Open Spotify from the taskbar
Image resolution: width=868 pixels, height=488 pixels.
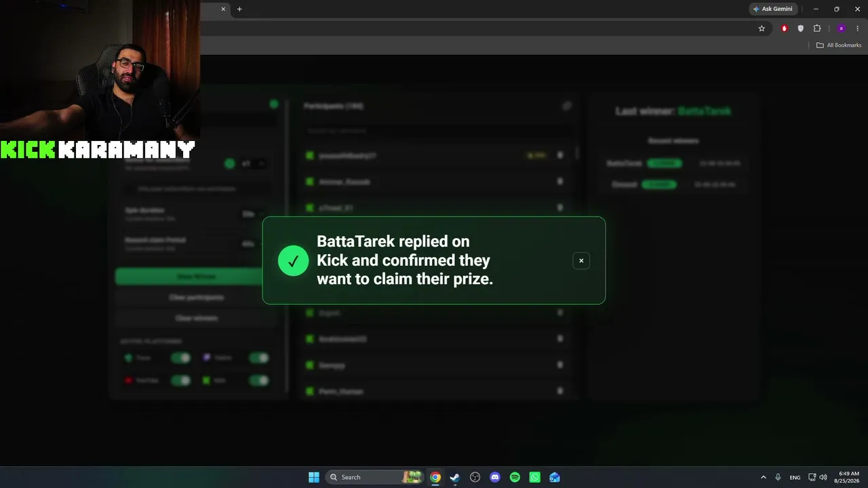(515, 477)
